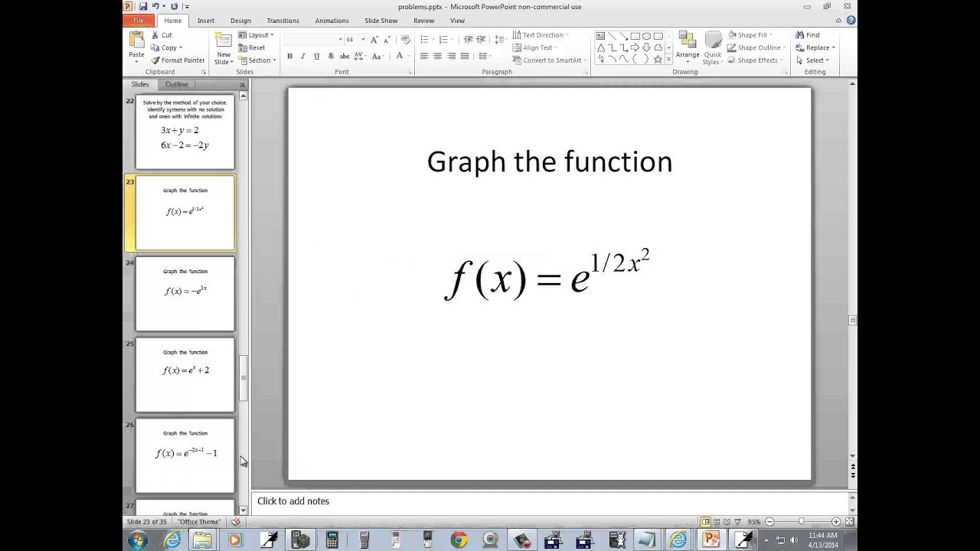Image resolution: width=980 pixels, height=551 pixels.
Task: Open the Outline pane tab
Action: click(x=177, y=84)
